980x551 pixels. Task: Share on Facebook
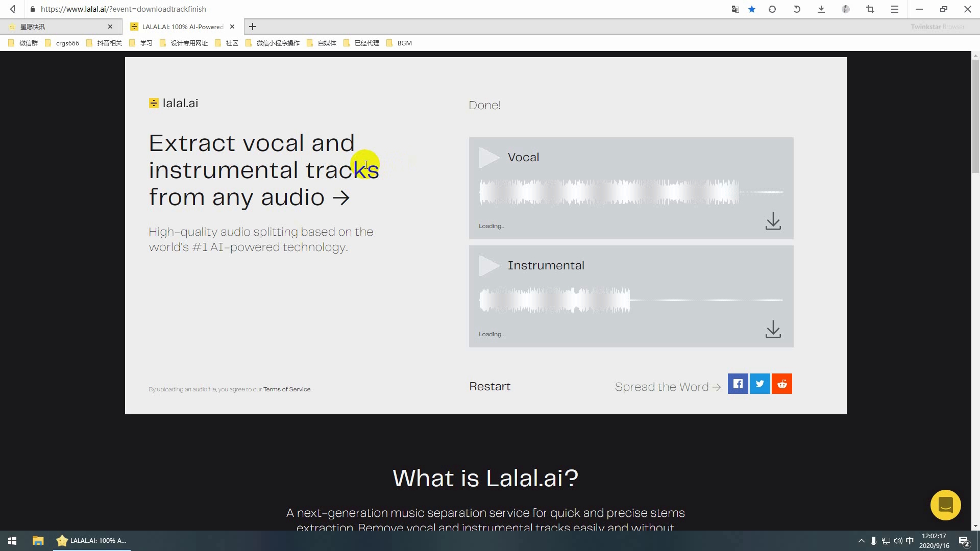coord(738,384)
